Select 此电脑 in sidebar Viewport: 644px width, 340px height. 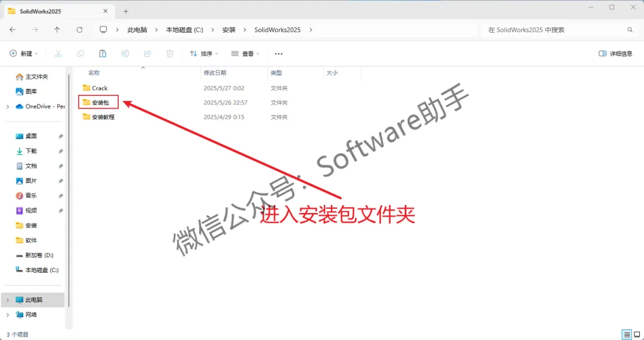[x=33, y=300]
